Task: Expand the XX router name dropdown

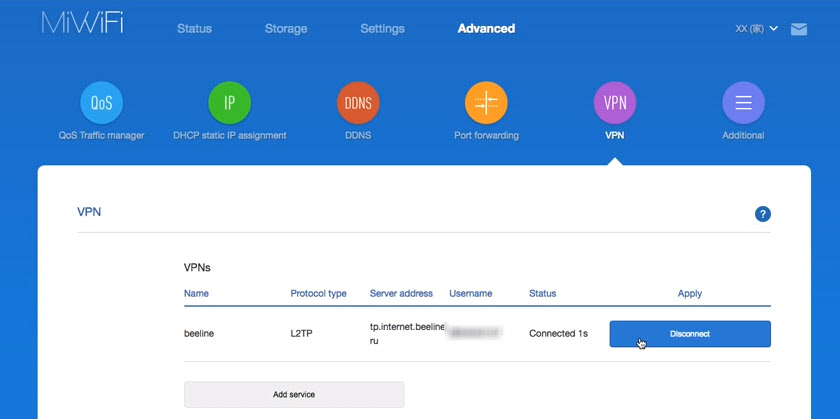Action: coord(756,29)
